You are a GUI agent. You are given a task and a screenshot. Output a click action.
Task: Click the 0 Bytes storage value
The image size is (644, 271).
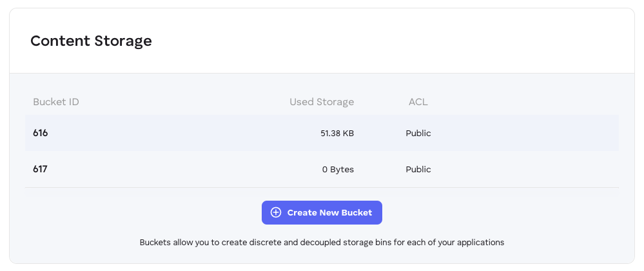coord(338,170)
